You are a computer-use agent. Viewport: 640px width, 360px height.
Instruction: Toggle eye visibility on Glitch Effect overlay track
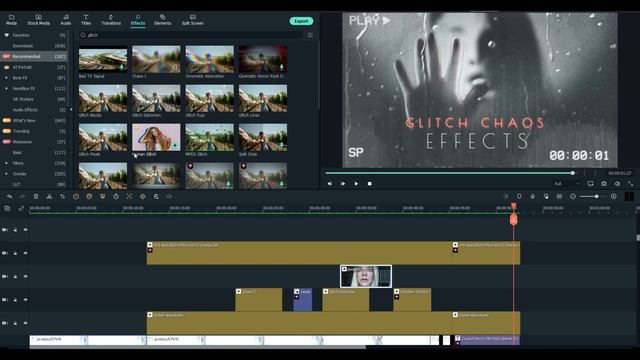coord(25,253)
